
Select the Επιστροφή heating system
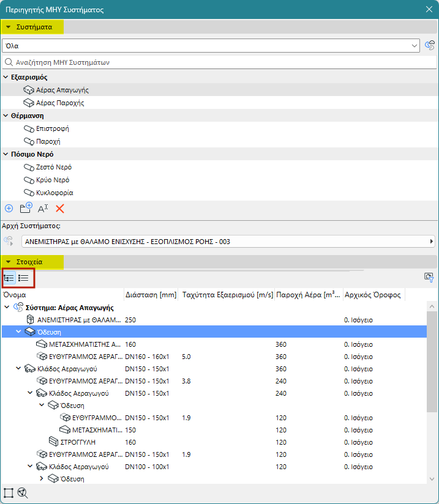click(x=219, y=128)
